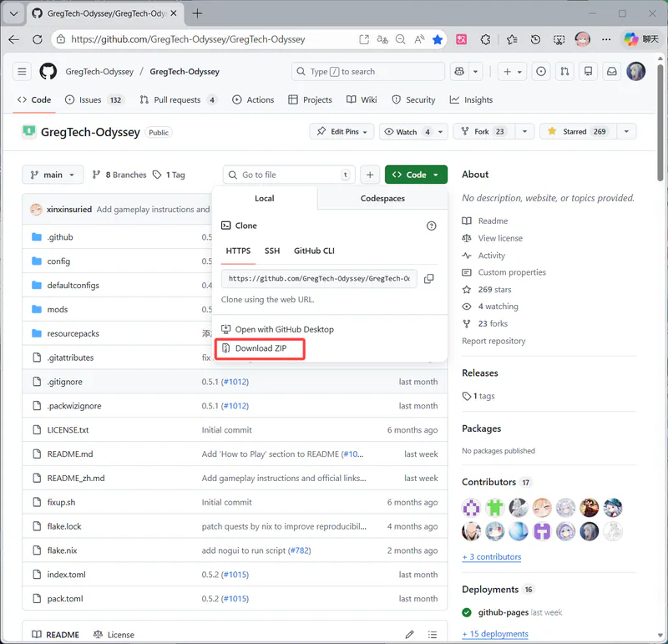Open browser tab list chevron
Viewport: 668px width, 644px height.
click(x=14, y=13)
